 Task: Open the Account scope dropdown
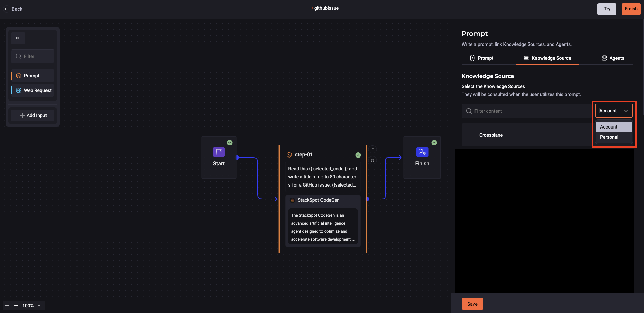(x=613, y=111)
